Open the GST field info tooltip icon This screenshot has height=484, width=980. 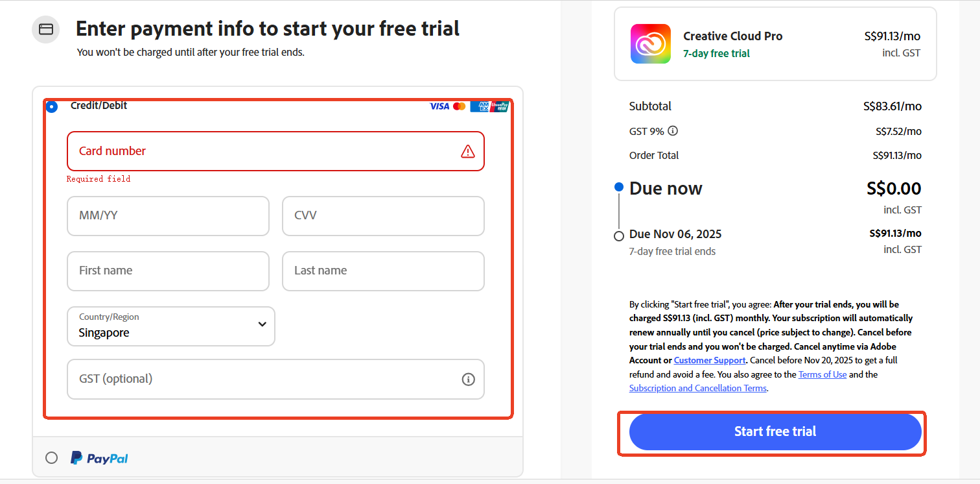click(x=468, y=379)
